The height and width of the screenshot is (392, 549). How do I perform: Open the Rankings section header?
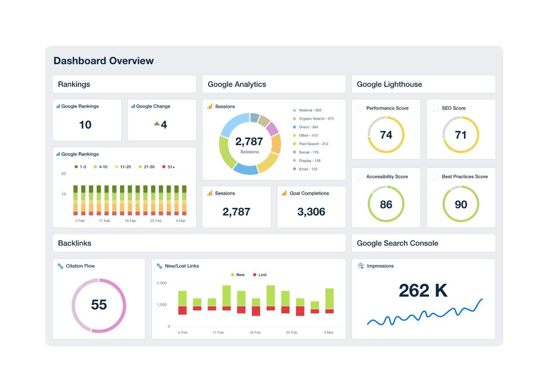pyautogui.click(x=124, y=84)
